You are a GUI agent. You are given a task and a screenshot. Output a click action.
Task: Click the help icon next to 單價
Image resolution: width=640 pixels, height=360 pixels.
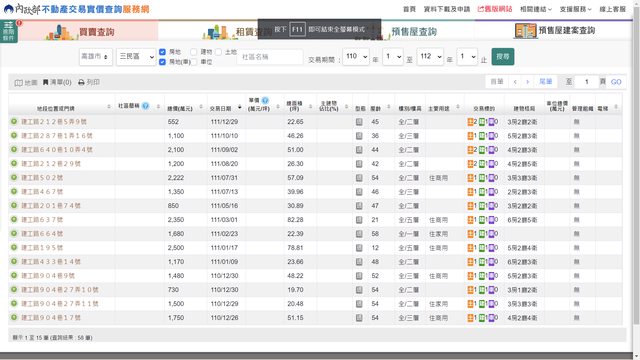pyautogui.click(x=265, y=100)
